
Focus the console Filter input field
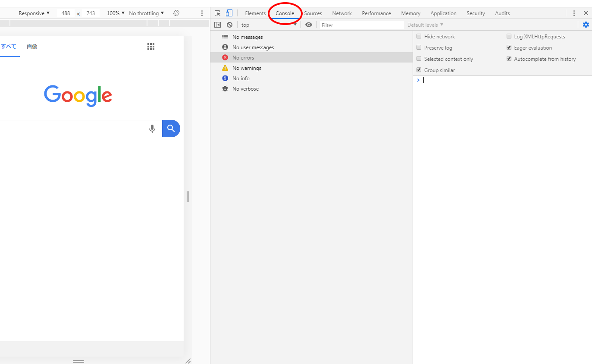pos(361,25)
